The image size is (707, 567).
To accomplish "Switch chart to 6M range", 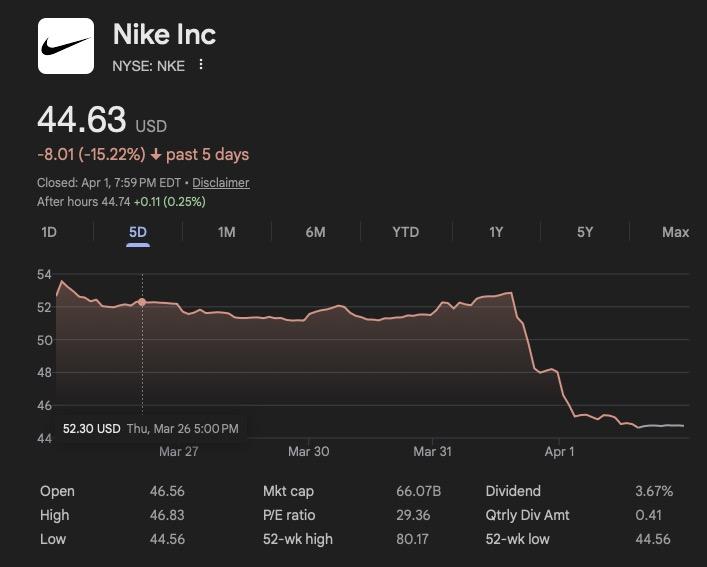I will pos(315,232).
